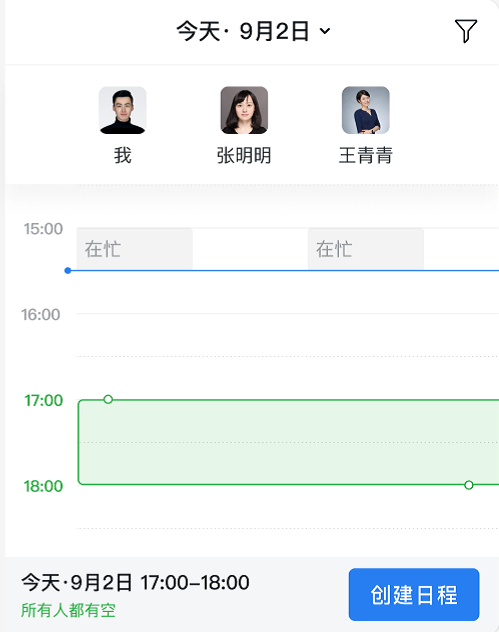
Task: Open the filter funnel icon
Action: 466,31
